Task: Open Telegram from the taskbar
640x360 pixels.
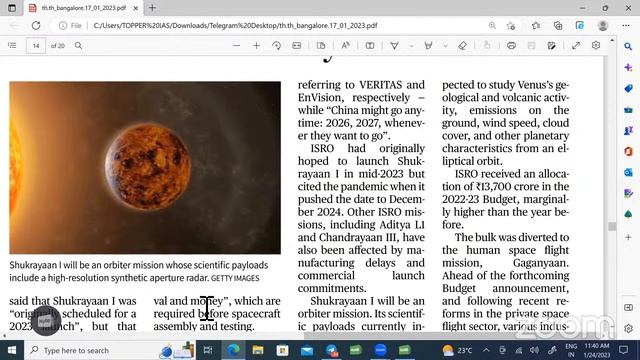Action: (x=331, y=350)
